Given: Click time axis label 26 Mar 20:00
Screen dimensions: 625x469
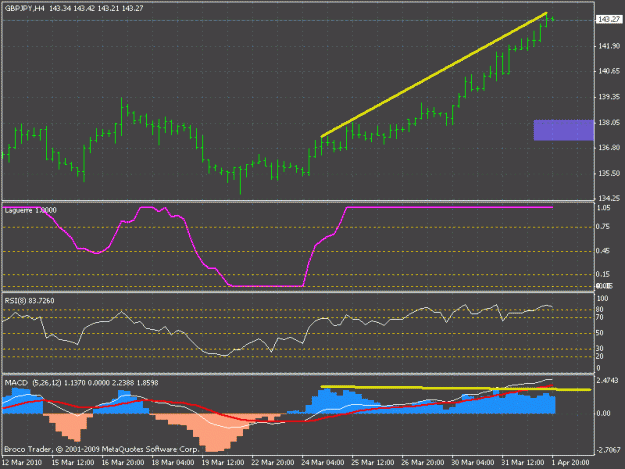Looking at the screenshot, I should click(x=423, y=463).
